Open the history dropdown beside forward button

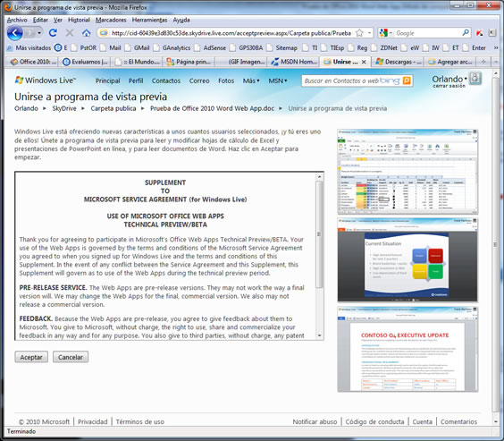(x=39, y=33)
